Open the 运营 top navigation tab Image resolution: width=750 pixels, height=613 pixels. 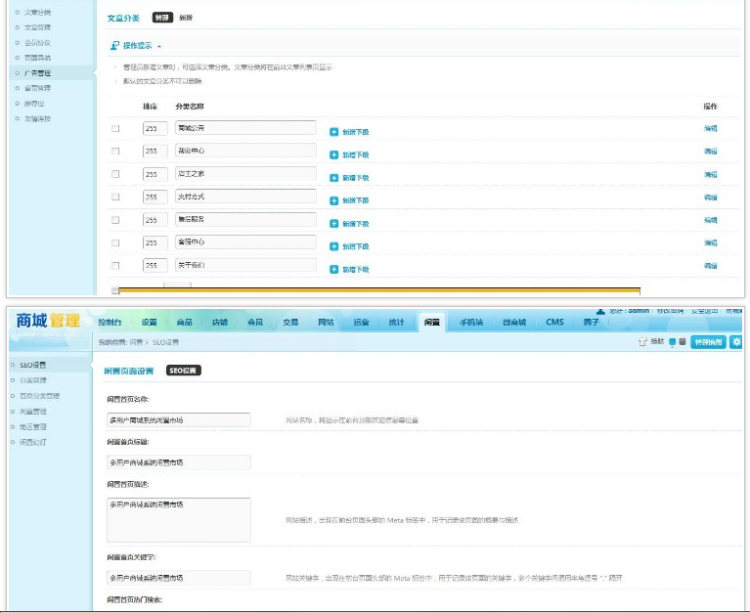coord(362,322)
